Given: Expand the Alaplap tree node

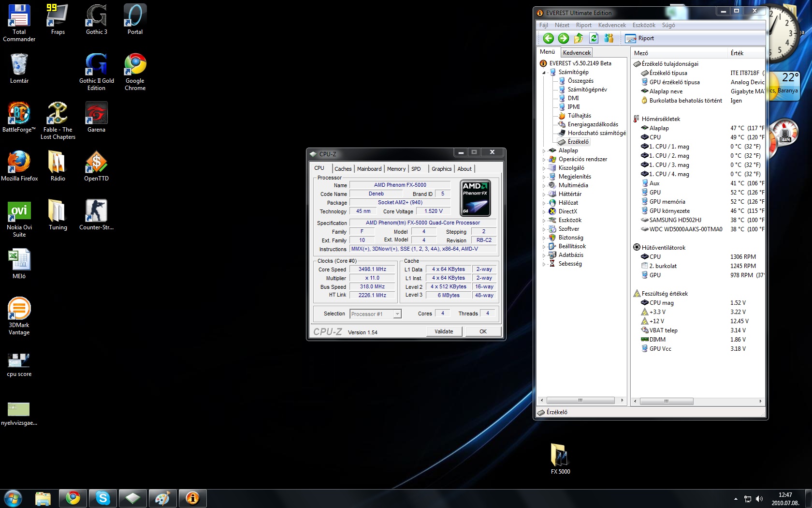Looking at the screenshot, I should coord(544,150).
